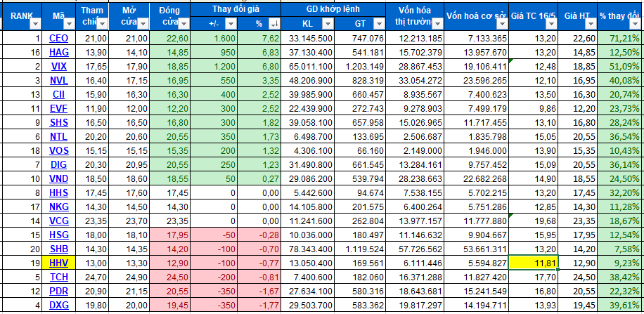This screenshot has width=644, height=314.
Task: Open the NTL ticker link
Action: (59, 137)
